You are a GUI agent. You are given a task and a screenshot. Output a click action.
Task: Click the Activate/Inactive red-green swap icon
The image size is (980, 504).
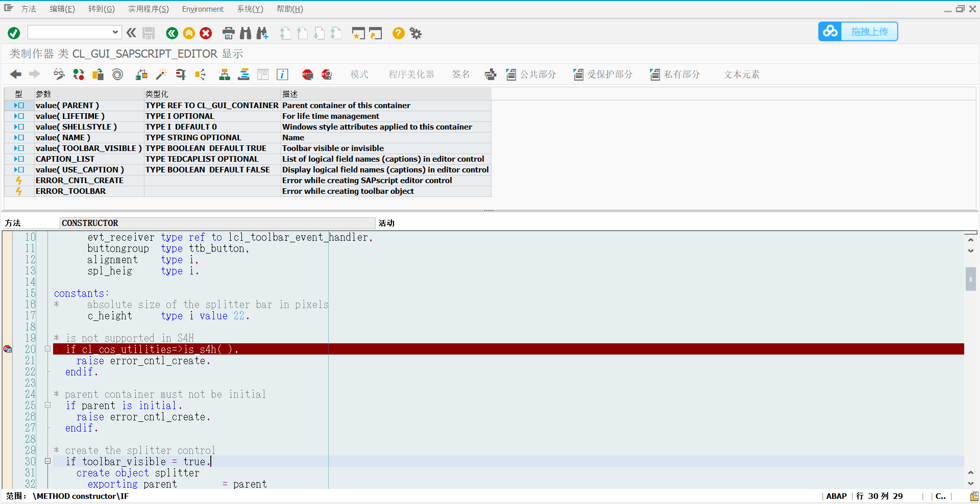point(79,74)
